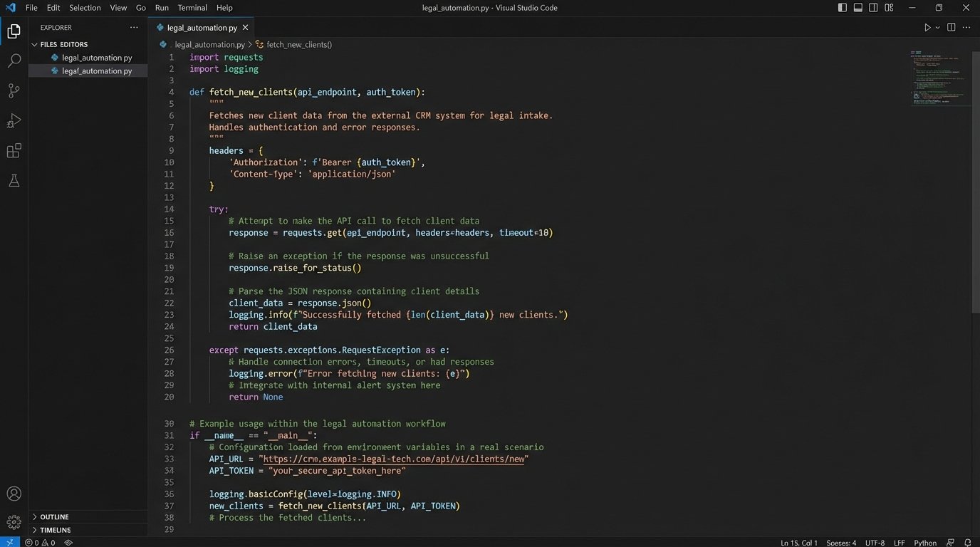The width and height of the screenshot is (980, 547).
Task: Open the Accounts icon in activity bar
Action: coord(14,494)
